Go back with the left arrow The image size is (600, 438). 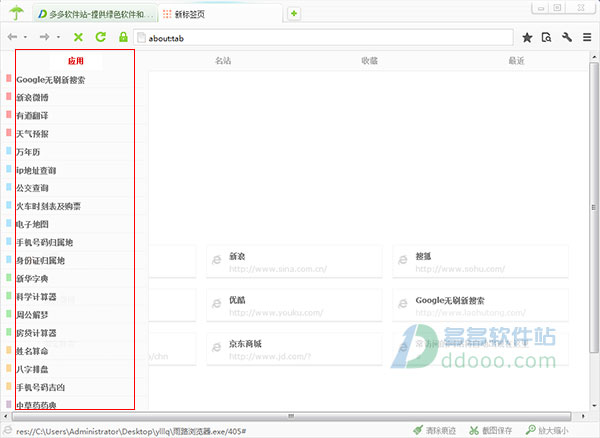pyautogui.click(x=12, y=37)
